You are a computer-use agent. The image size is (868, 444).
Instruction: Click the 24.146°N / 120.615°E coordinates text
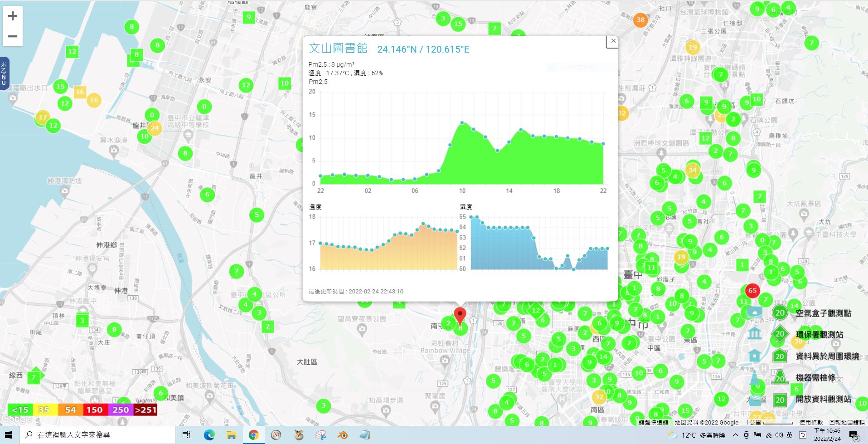[x=423, y=49]
